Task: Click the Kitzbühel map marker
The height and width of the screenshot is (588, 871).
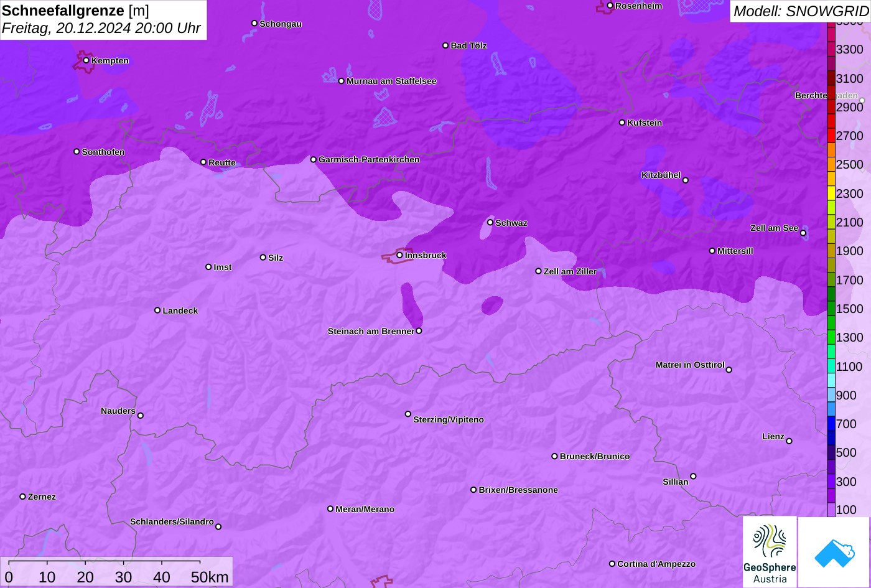Action: (686, 180)
